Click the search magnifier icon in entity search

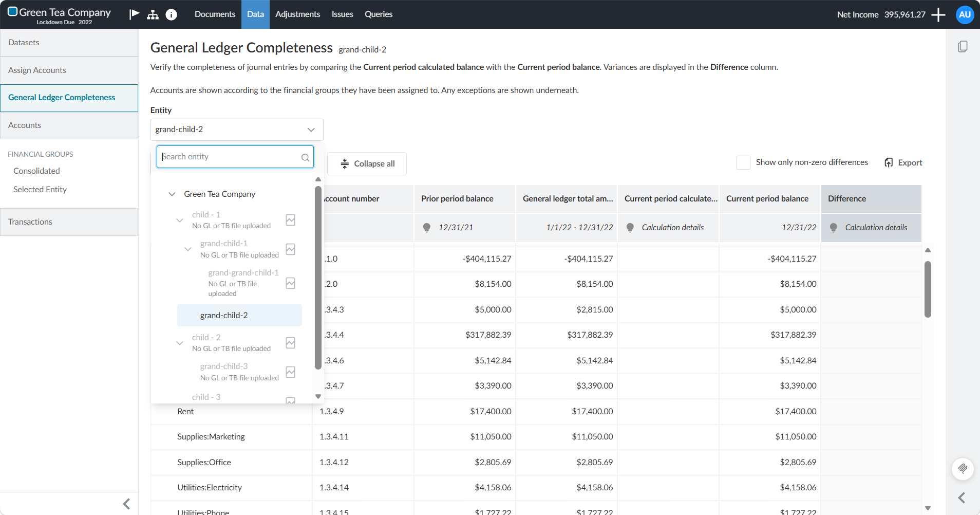(305, 157)
